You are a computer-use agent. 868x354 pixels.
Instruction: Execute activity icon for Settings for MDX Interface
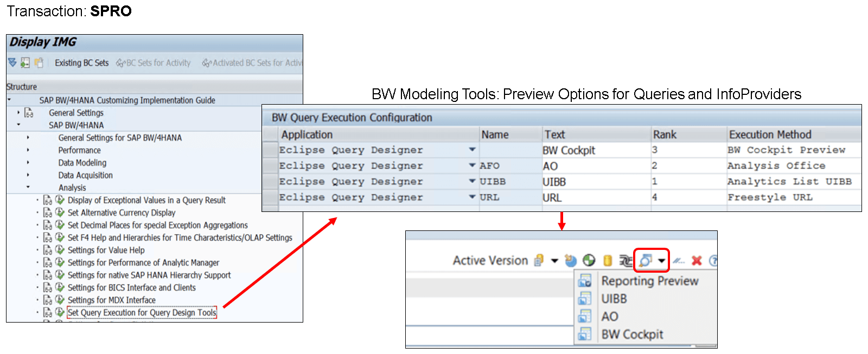(60, 300)
